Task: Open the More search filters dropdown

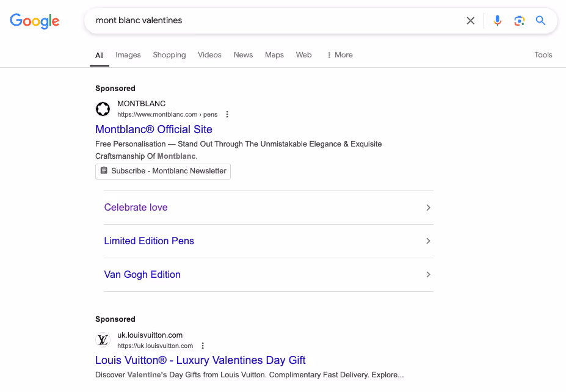Action: [339, 55]
